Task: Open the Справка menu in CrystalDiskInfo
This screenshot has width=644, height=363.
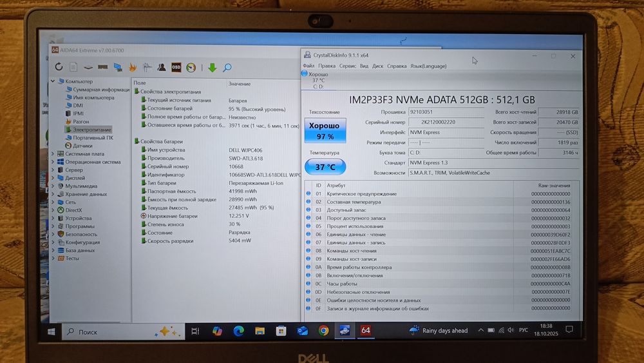Action: [397, 66]
